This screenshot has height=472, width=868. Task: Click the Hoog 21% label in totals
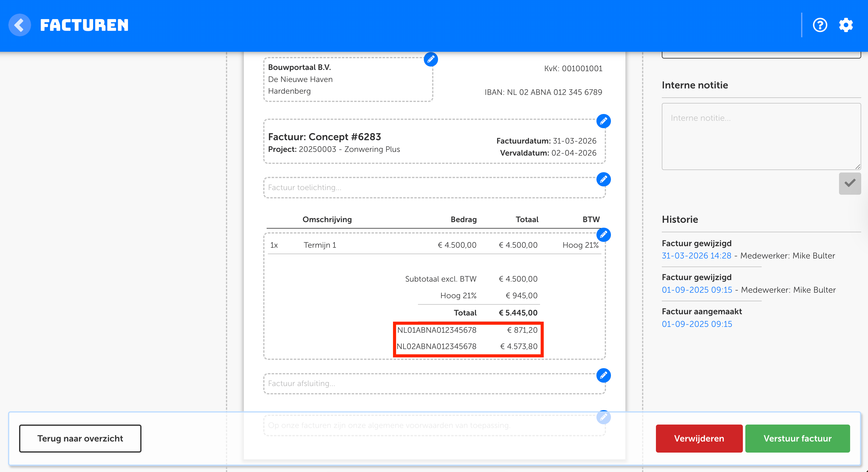[458, 295]
